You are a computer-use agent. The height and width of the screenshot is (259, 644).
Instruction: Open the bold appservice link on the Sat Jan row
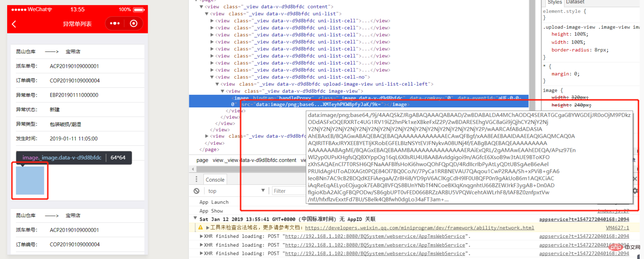click(584, 219)
